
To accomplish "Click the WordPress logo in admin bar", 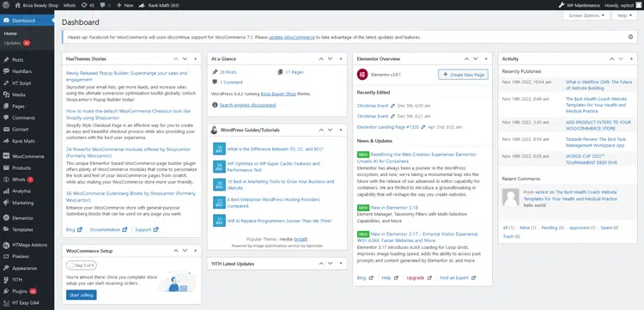I will 6,5.
